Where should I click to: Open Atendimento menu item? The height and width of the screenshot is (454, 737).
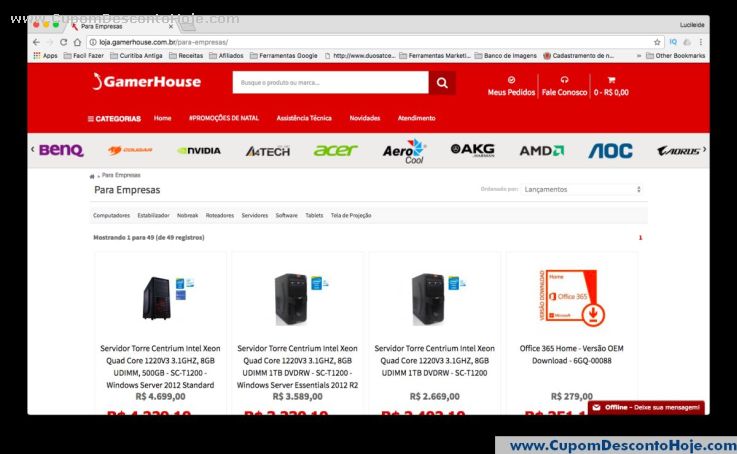coord(416,118)
